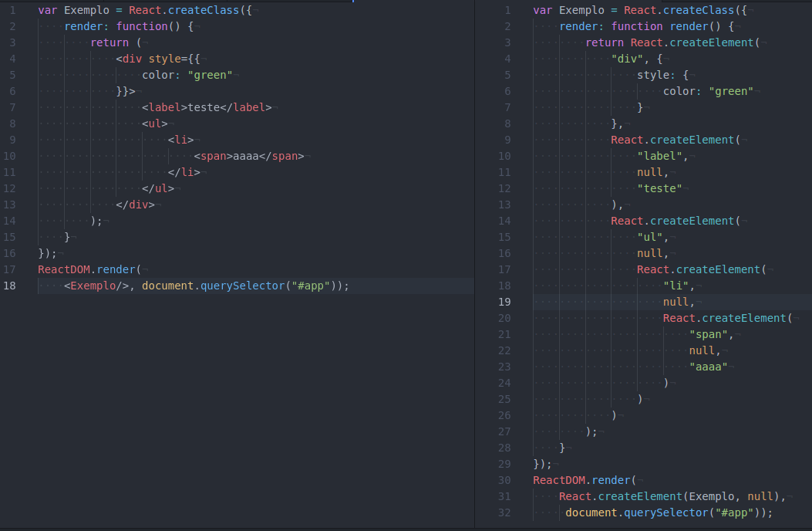The width and height of the screenshot is (812, 531).
Task: Click line number 1 in left pane gutter
Action: point(12,10)
